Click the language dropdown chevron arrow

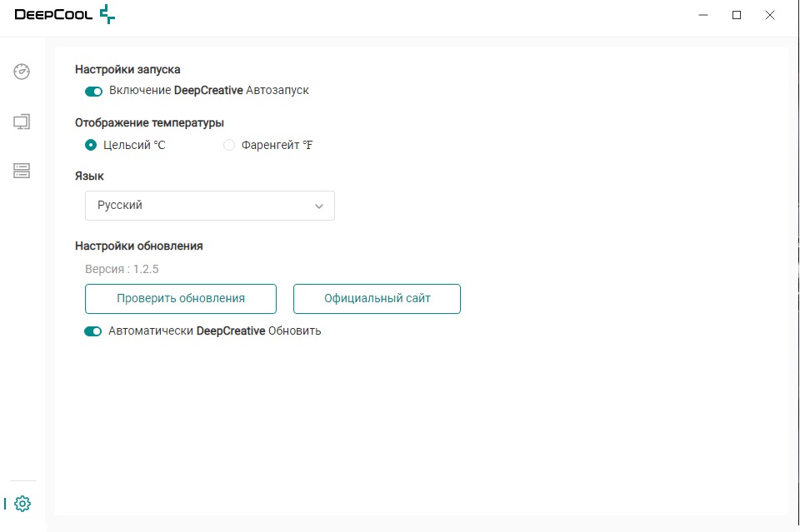point(319,206)
